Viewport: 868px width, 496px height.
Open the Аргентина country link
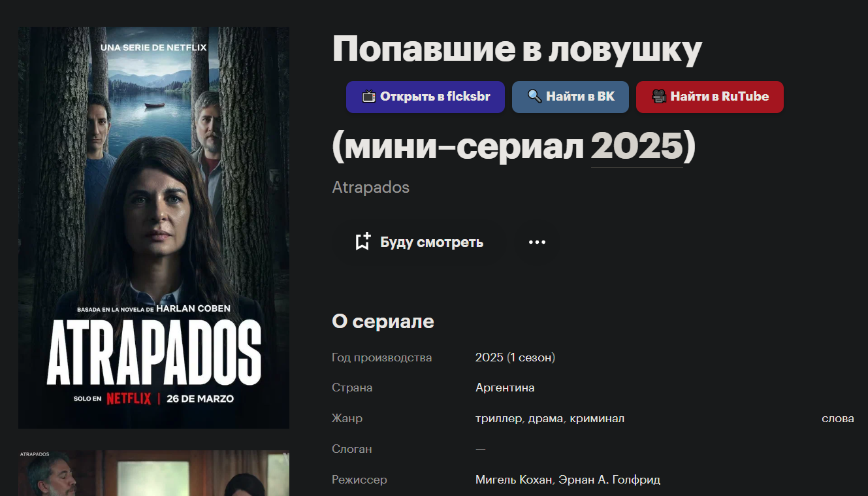(x=505, y=388)
